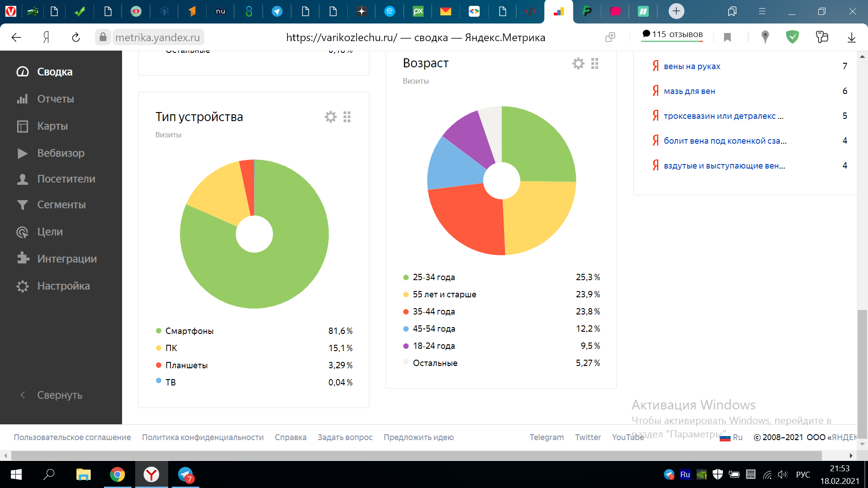
Task: Click Политика конфиденциальности footer link
Action: [203, 437]
